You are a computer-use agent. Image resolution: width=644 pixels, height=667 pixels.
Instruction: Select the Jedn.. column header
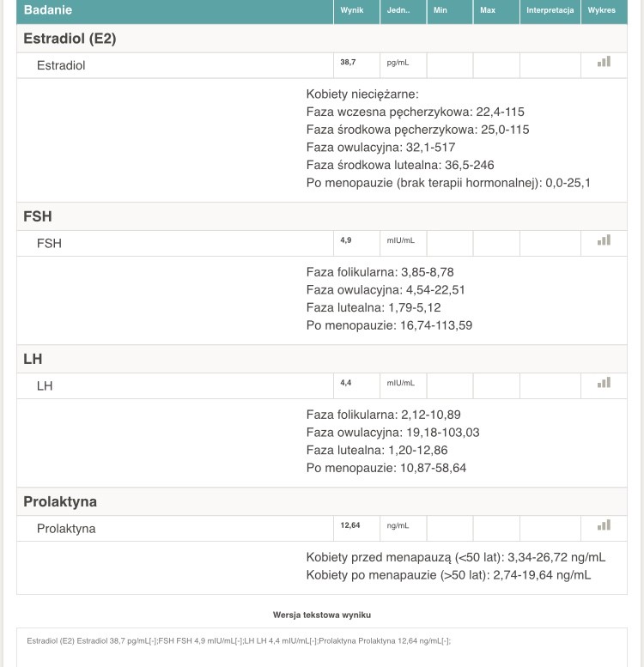coord(399,10)
